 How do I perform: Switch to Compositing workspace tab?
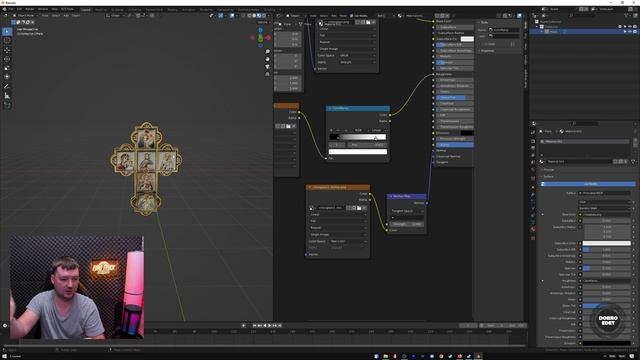[225, 9]
